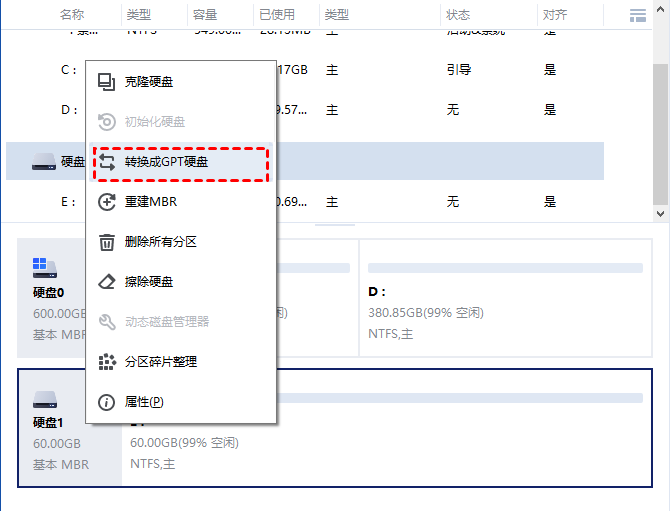The image size is (670, 511).
Task: Select the C: partition row
Action: pyautogui.click(x=305, y=70)
